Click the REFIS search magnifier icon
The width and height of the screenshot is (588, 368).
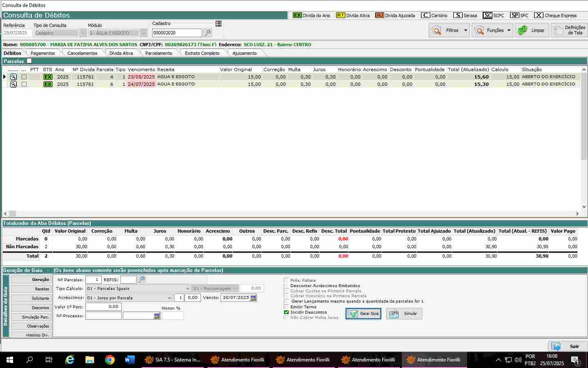pos(141,280)
